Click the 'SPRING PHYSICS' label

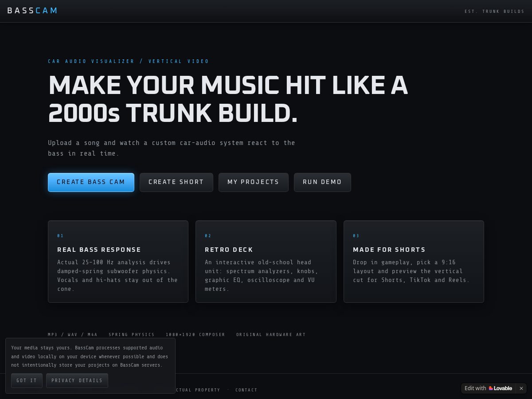(132, 335)
